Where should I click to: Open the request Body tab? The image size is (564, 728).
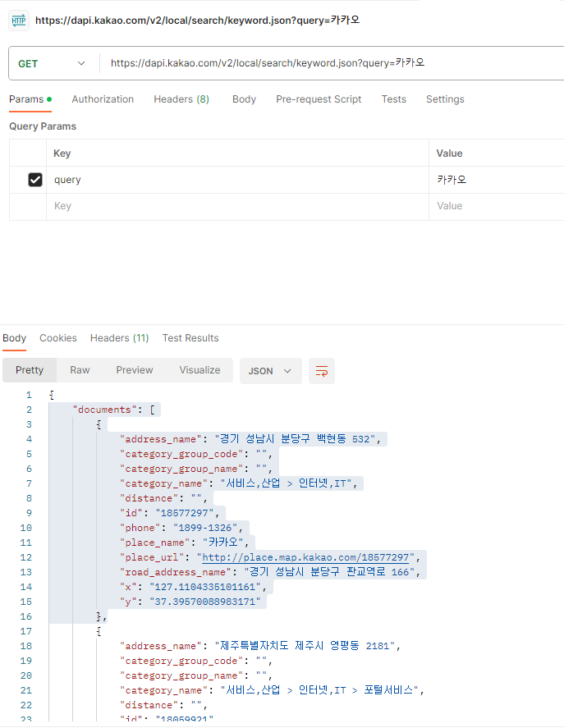click(244, 99)
